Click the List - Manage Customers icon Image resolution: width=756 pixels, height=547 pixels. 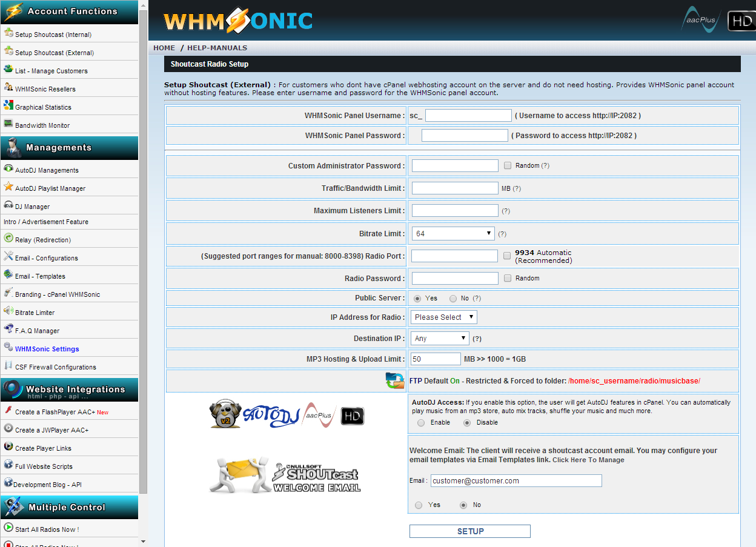[x=8, y=69]
